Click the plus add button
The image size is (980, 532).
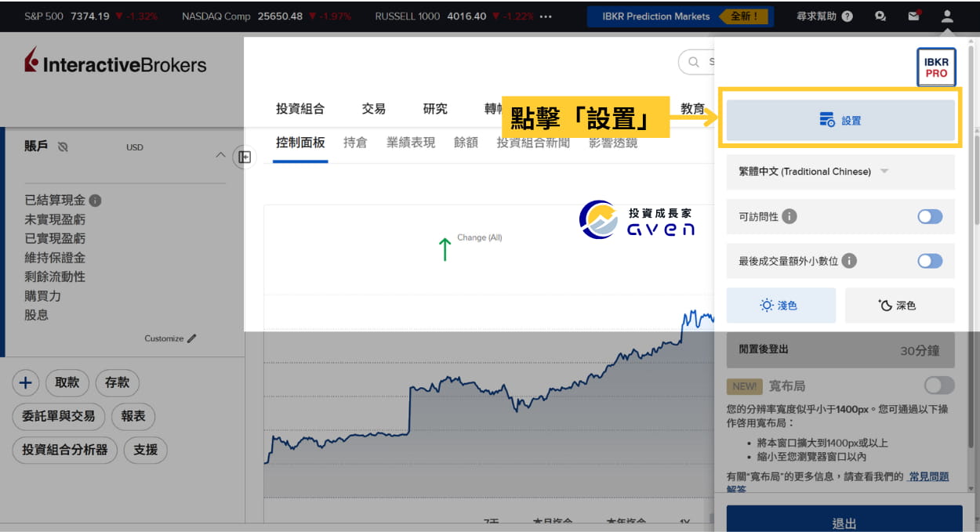pyautogui.click(x=25, y=382)
